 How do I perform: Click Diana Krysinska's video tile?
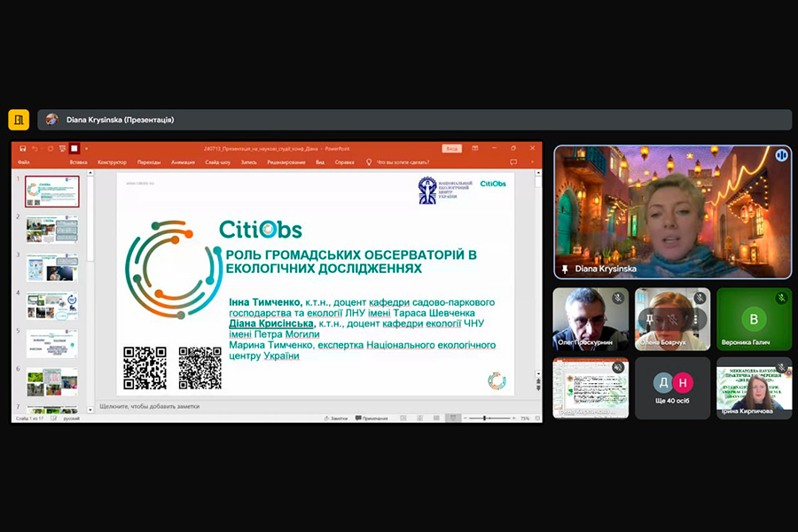pyautogui.click(x=673, y=212)
